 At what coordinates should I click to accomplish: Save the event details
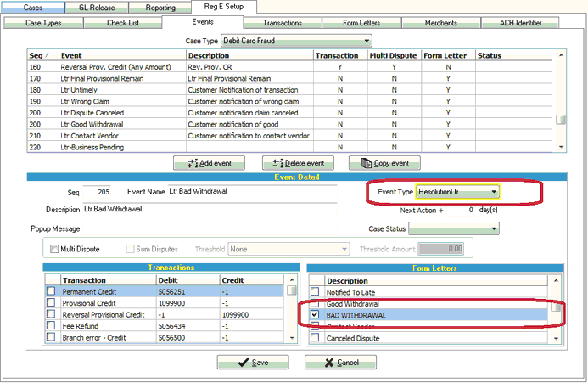coord(253,363)
